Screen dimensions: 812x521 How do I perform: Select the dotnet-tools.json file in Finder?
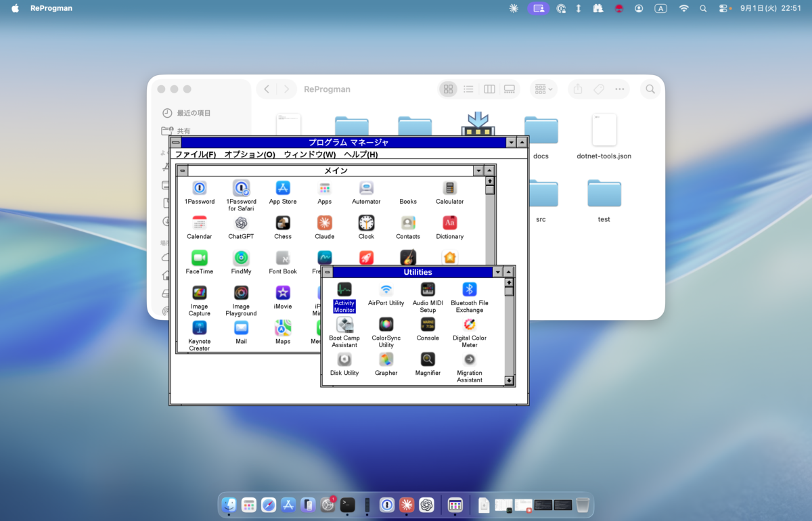coord(604,130)
